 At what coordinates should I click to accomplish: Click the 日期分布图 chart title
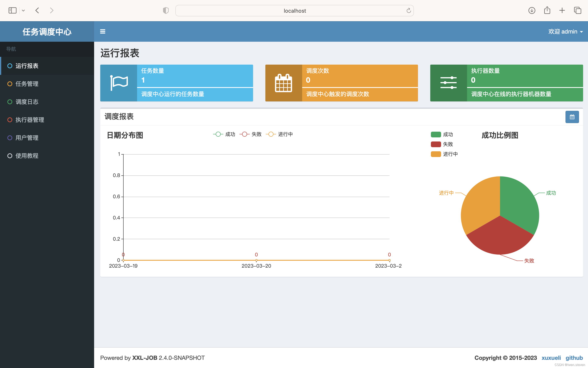(x=125, y=135)
